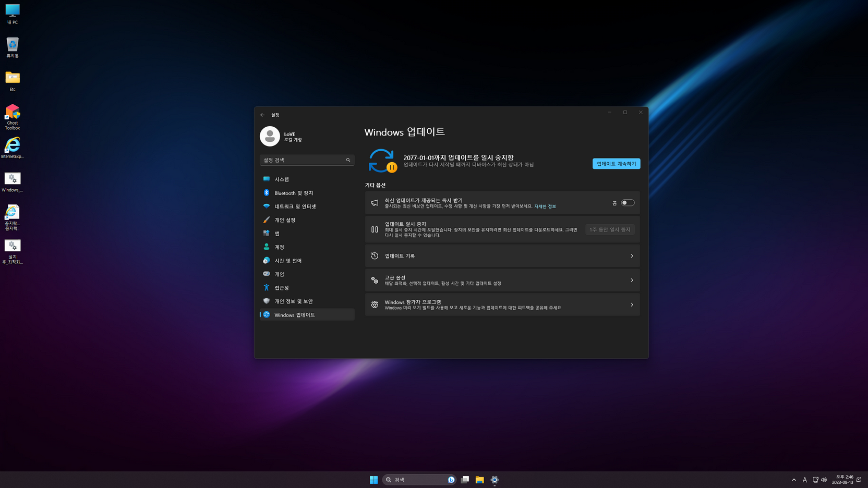The height and width of the screenshot is (488, 868).
Task: Open Task View on taskbar
Action: pos(465,480)
